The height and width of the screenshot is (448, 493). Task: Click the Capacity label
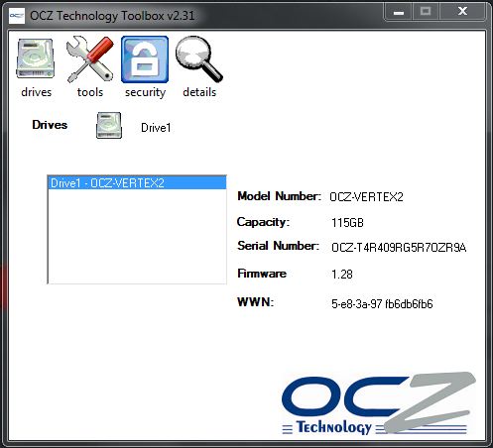263,222
